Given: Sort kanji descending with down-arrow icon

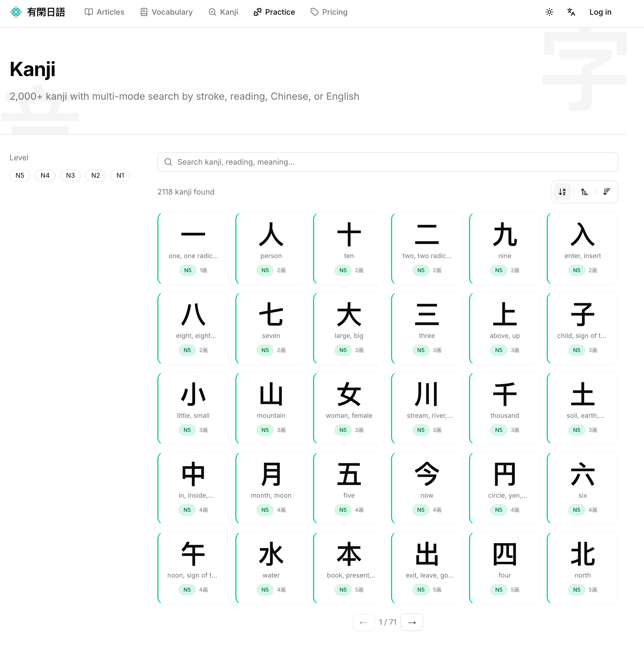Looking at the screenshot, I should [x=606, y=192].
